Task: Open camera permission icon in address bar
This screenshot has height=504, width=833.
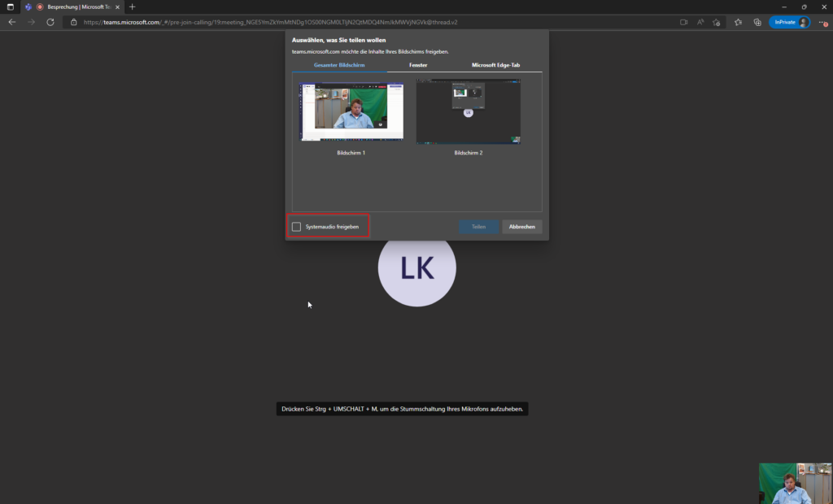Action: [x=683, y=22]
